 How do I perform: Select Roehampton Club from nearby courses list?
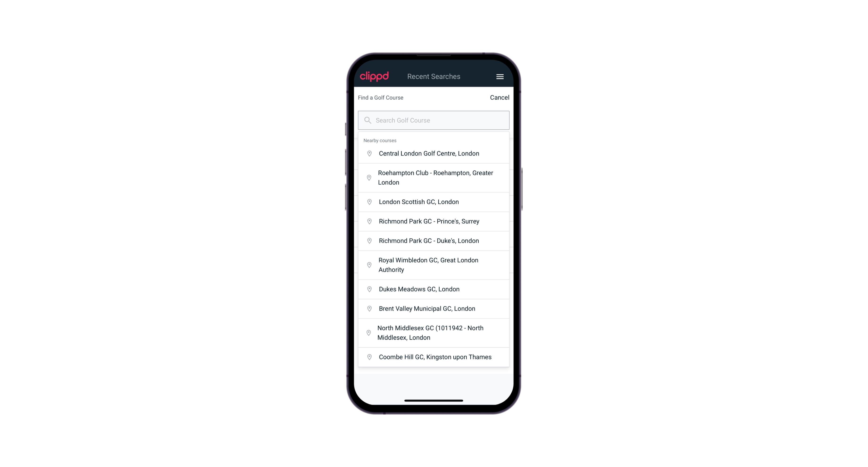coord(434,178)
